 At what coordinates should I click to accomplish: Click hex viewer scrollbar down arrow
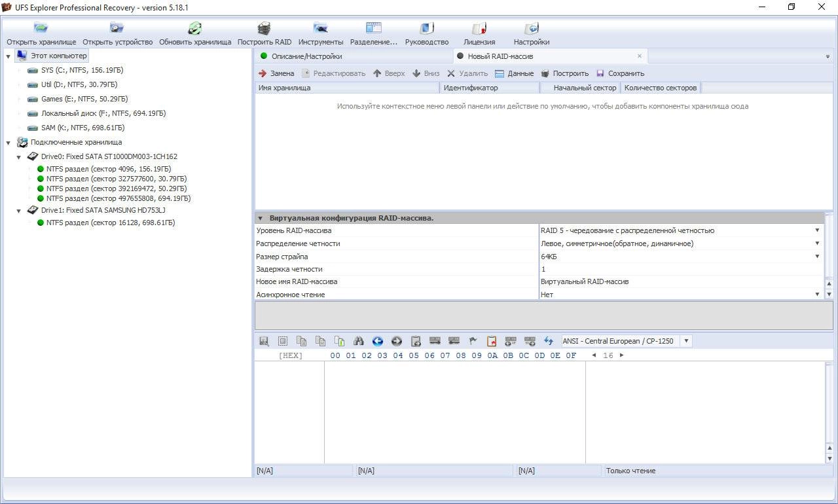coord(829,458)
